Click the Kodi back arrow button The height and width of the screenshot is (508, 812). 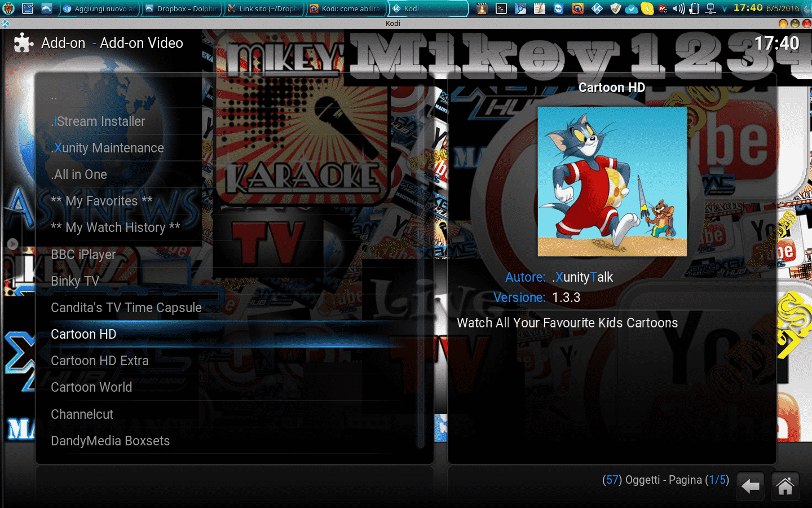pos(750,486)
